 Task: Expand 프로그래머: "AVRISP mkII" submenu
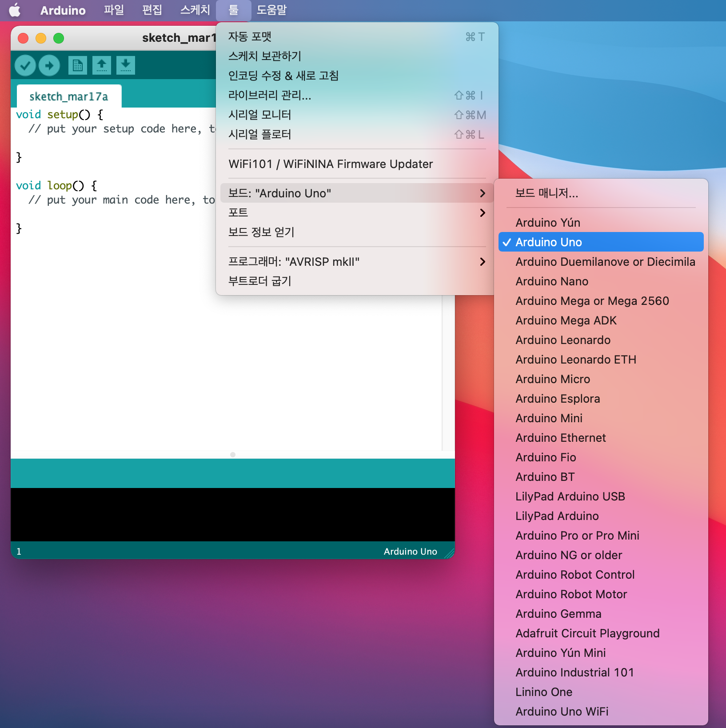357,261
